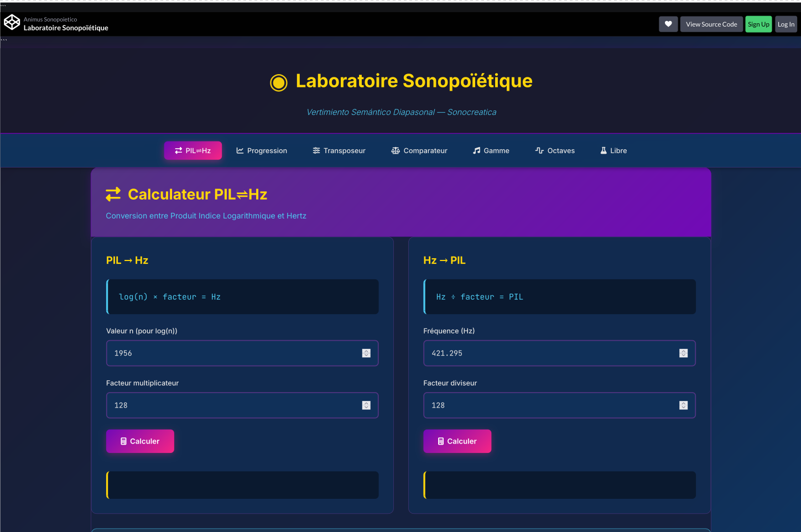The height and width of the screenshot is (532, 801).
Task: Click the Log In button
Action: [786, 24]
